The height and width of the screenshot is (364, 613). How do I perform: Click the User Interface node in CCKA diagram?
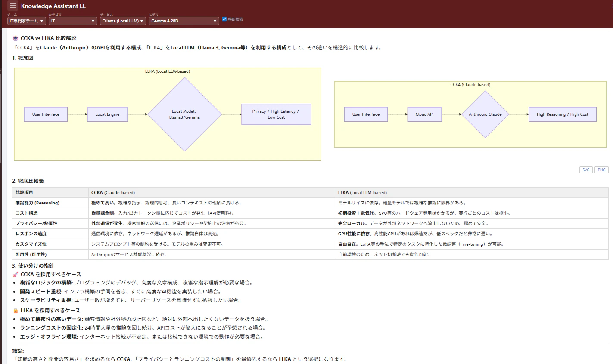(366, 114)
